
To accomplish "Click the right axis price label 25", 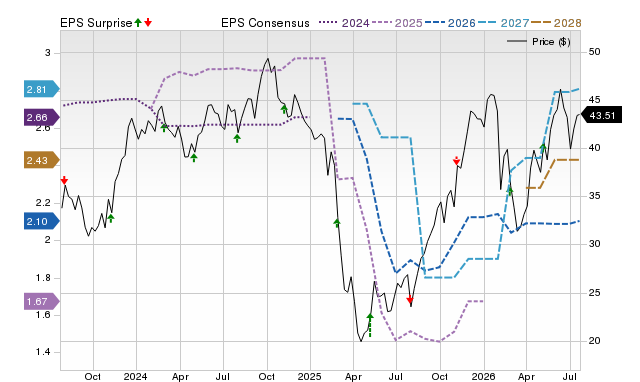I will point(595,293).
